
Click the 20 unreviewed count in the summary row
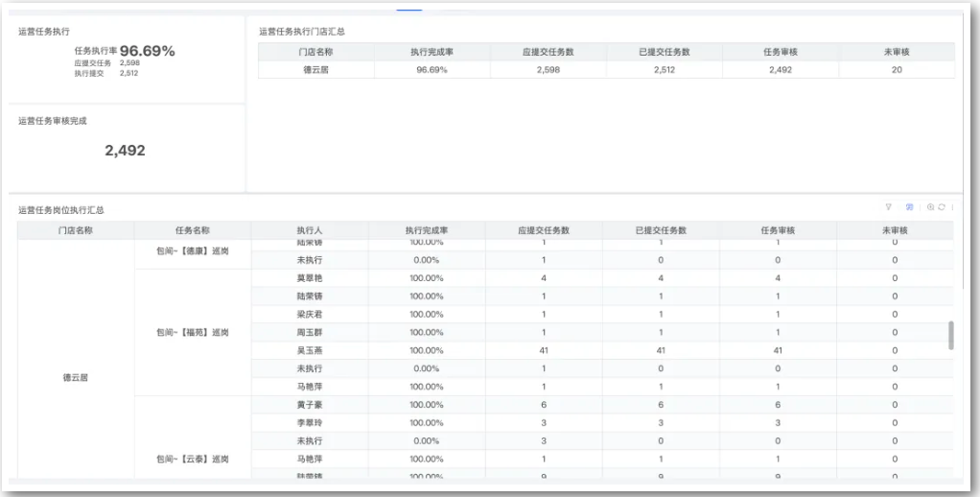click(896, 70)
